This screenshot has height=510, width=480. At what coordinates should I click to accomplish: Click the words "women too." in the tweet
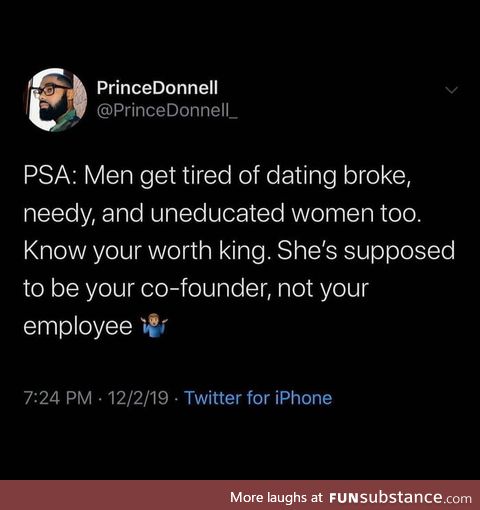(x=356, y=213)
